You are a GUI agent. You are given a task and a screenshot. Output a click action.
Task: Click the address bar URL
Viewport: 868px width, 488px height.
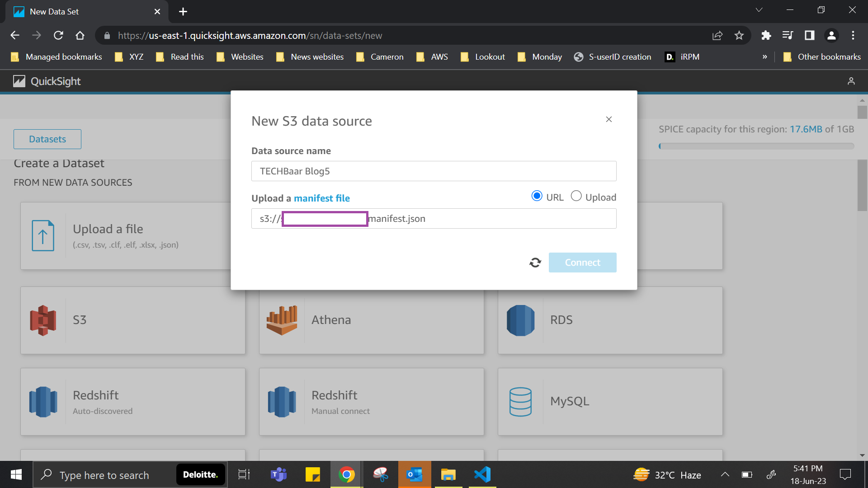250,35
